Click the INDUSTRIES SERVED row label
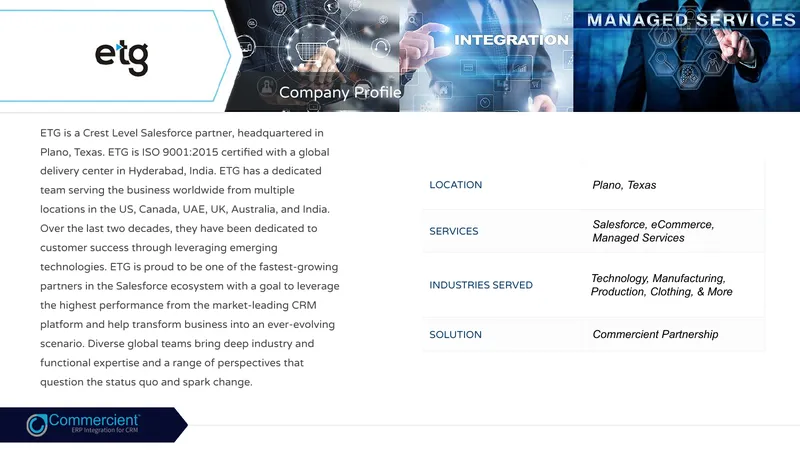800x450 pixels. pos(481,285)
